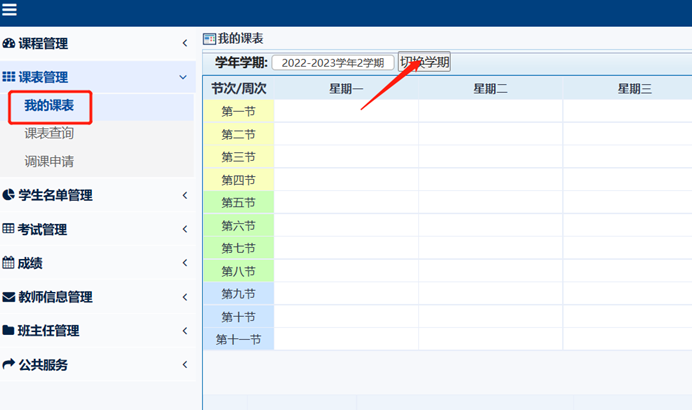Expand the 学生名单管理 chevron arrow
Screen dimensions: 692x410
[184, 195]
